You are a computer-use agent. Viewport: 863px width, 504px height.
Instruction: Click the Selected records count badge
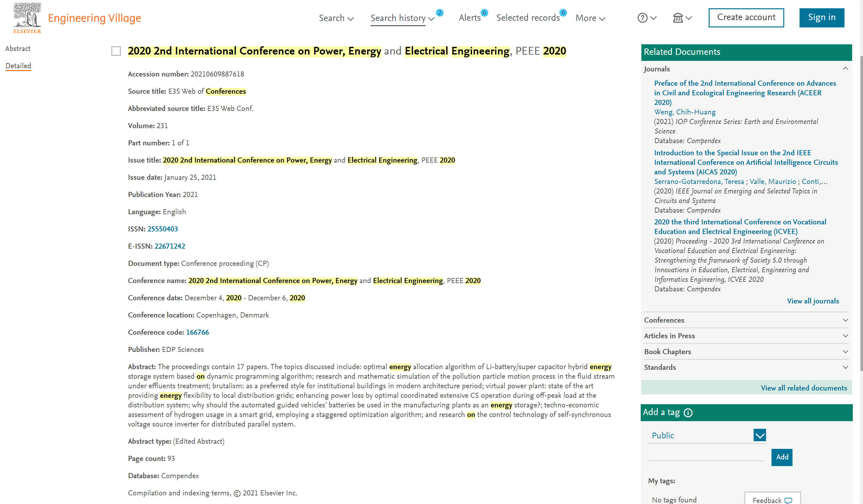563,13
